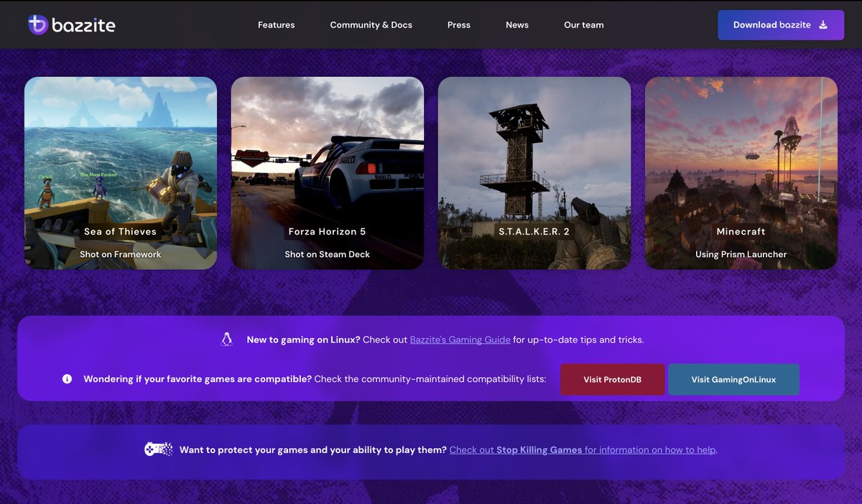Screen dimensions: 862x504
Task: Click the 'Shot on Framework' caption
Action: 121,254
